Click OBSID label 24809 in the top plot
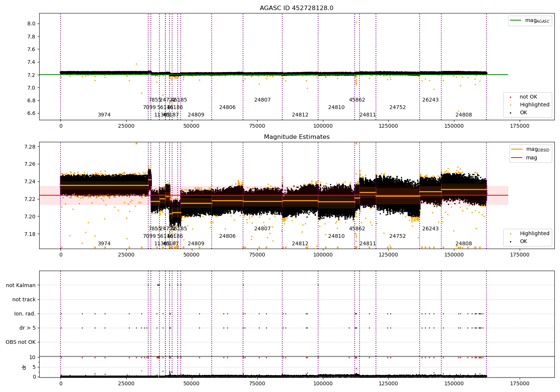Screen dimensions: 560x392 tap(196, 115)
